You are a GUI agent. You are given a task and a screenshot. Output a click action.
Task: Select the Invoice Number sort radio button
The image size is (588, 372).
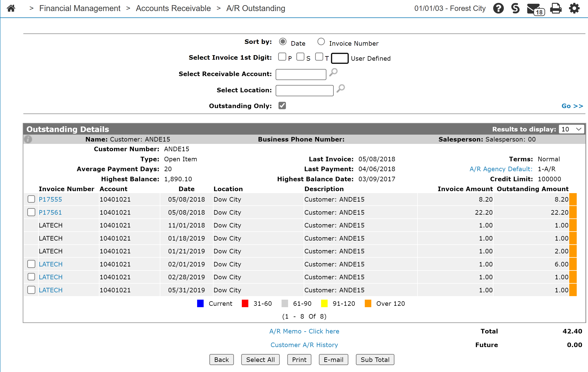point(321,42)
